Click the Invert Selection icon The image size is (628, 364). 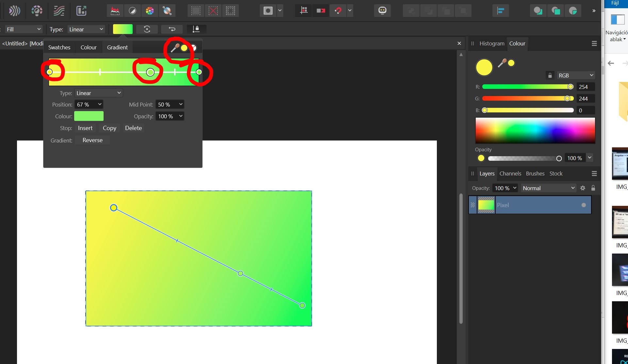point(230,11)
